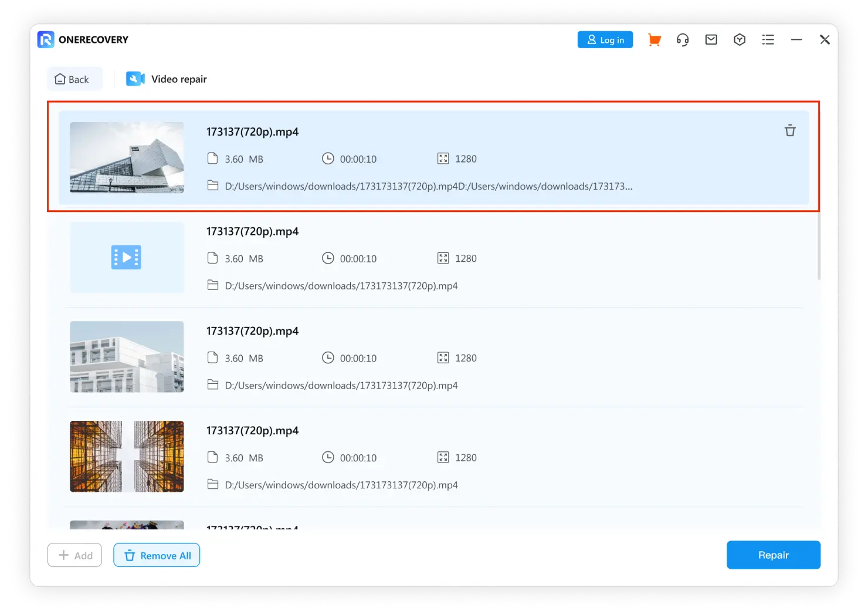Click the OneRecovery logo icon
868x611 pixels.
coord(46,39)
